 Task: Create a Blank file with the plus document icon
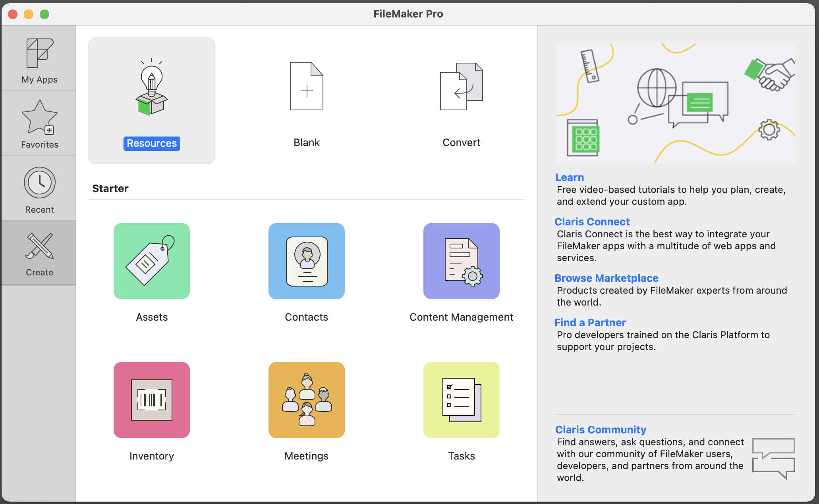(307, 86)
